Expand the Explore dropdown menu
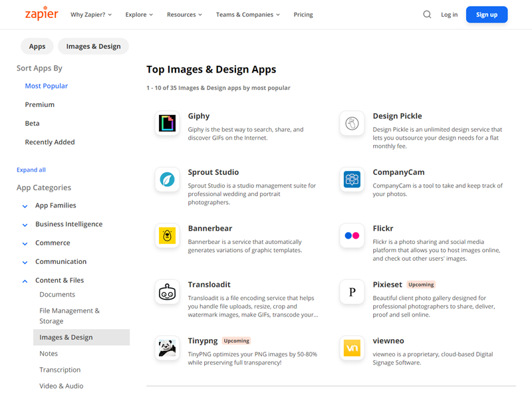532x399 pixels. click(139, 15)
